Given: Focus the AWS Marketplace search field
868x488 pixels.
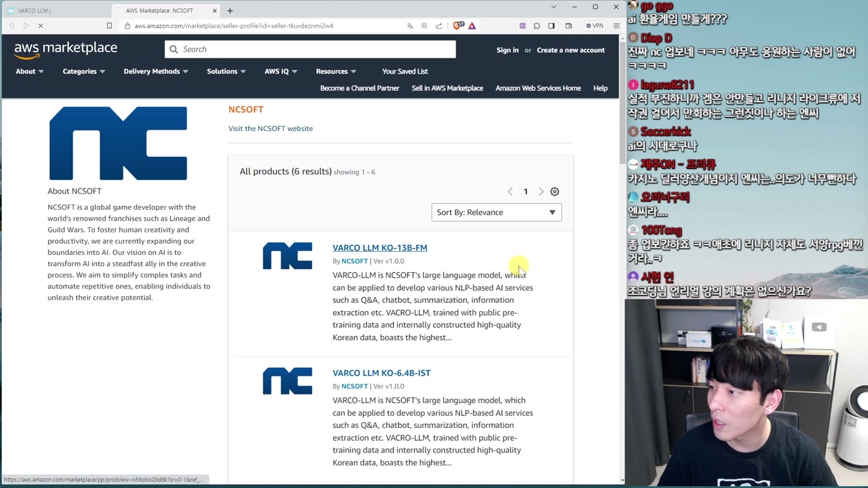Looking at the screenshot, I should point(310,49).
